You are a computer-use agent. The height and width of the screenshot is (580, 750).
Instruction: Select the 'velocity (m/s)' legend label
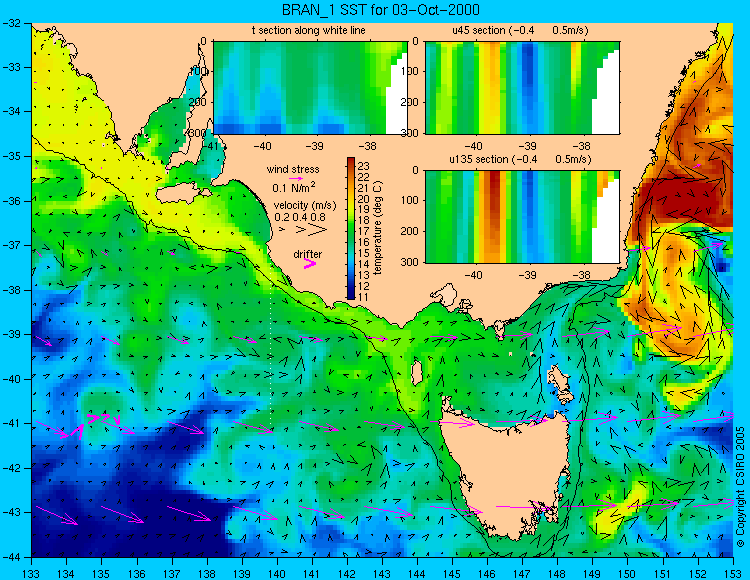305,205
